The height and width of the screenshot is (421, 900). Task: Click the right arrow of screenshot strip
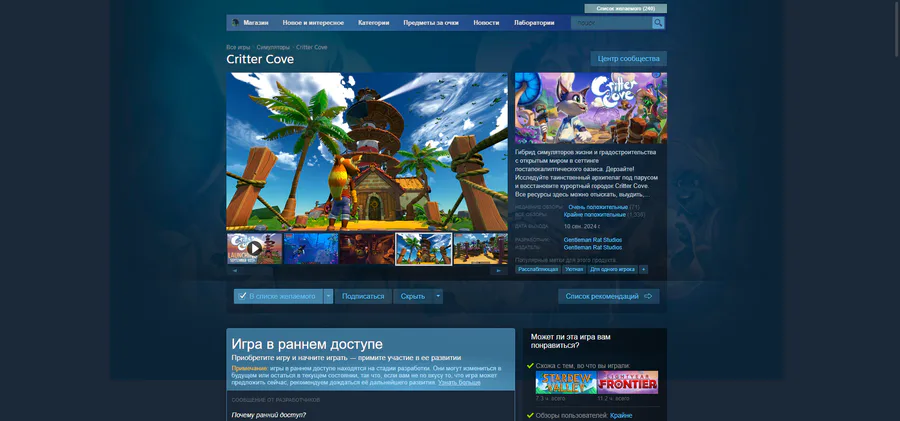coord(499,271)
